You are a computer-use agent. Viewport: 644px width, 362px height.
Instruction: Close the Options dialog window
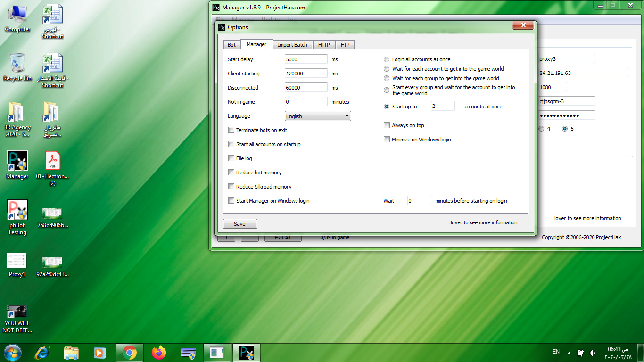pos(523,25)
